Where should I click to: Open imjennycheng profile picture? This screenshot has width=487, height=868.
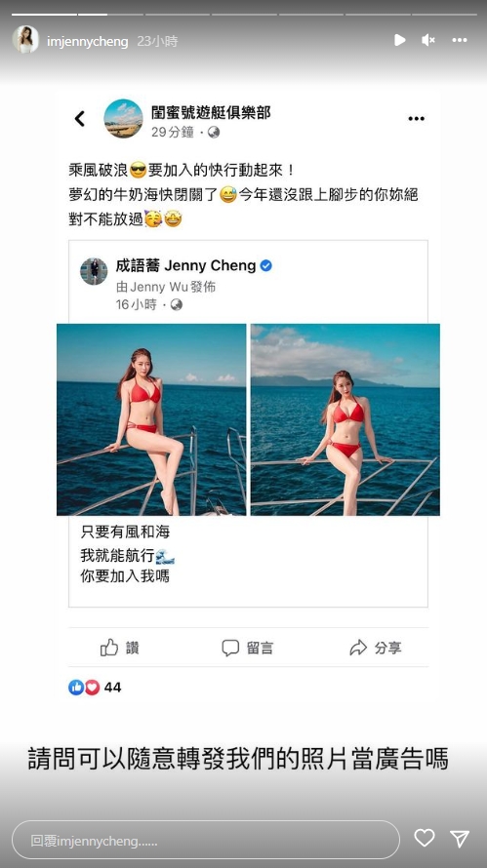(25, 39)
